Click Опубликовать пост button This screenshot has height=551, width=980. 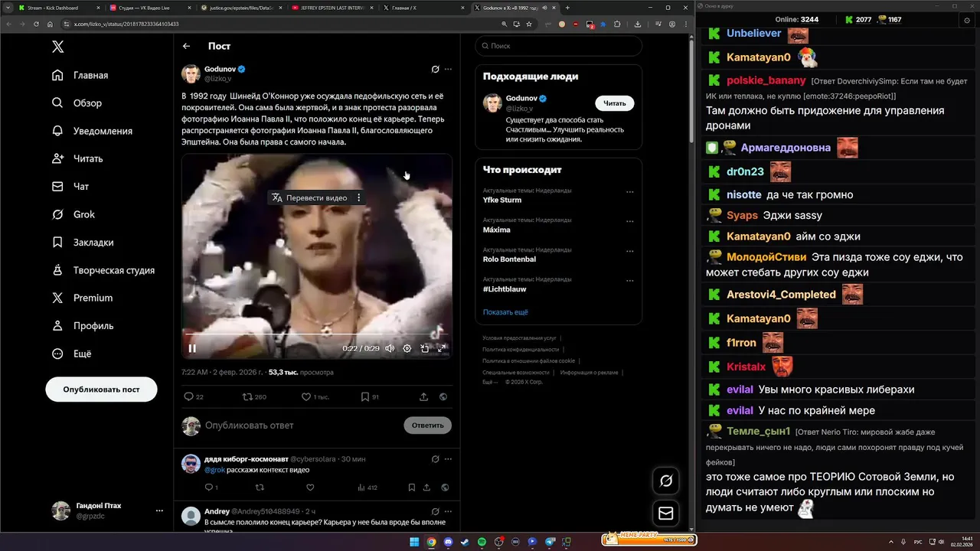pos(101,390)
